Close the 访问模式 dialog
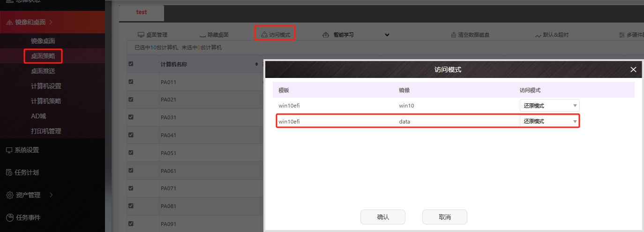 [x=633, y=70]
